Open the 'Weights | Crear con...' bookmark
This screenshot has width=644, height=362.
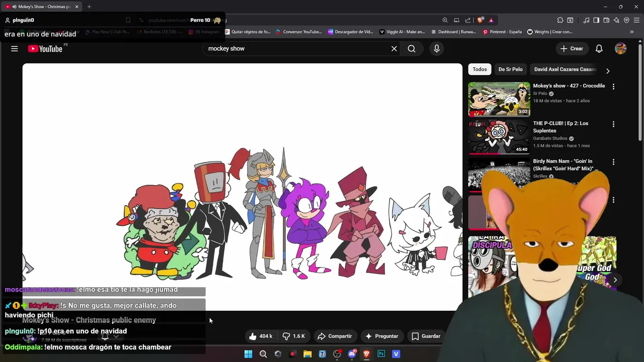(x=550, y=32)
